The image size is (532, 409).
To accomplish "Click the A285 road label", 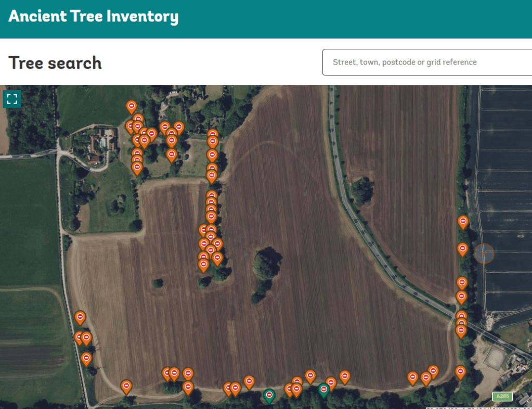I will pyautogui.click(x=502, y=397).
